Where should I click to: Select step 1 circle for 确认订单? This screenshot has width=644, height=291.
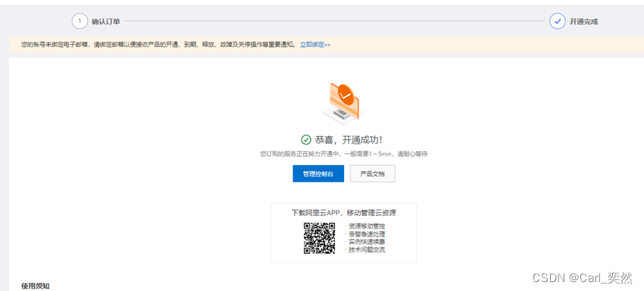tap(80, 21)
